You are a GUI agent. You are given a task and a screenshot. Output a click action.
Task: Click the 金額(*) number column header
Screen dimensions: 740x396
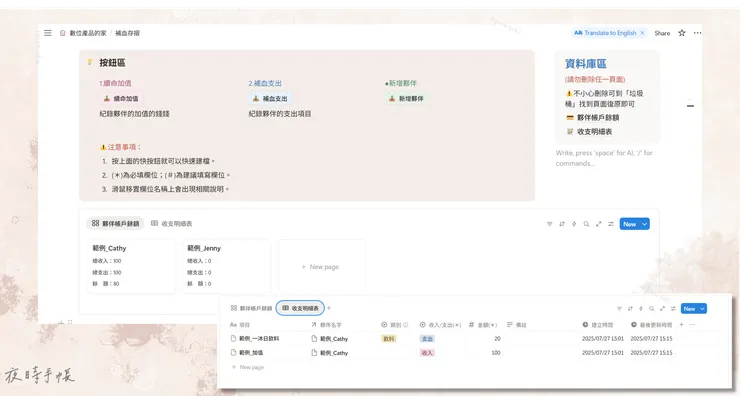483,325
